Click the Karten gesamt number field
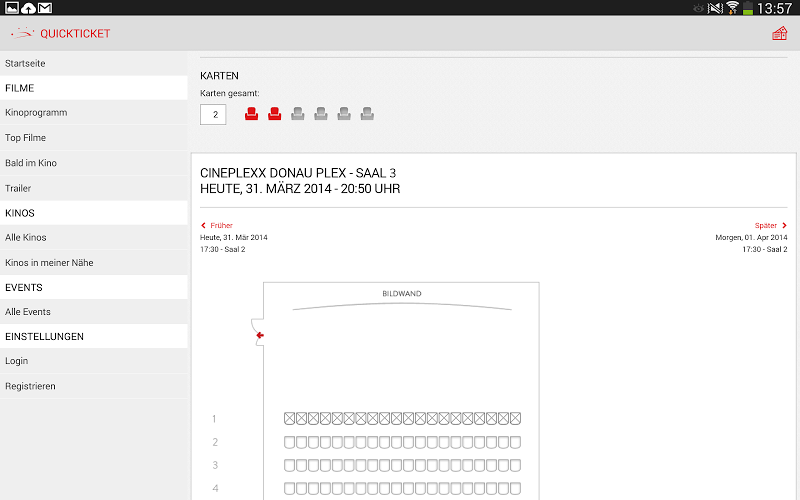Viewport: 800px width, 500px height. pyautogui.click(x=213, y=114)
